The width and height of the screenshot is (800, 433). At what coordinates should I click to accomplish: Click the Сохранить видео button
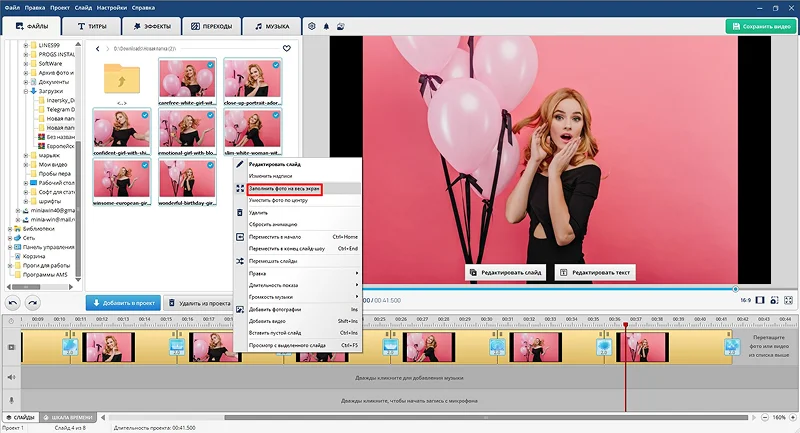760,27
